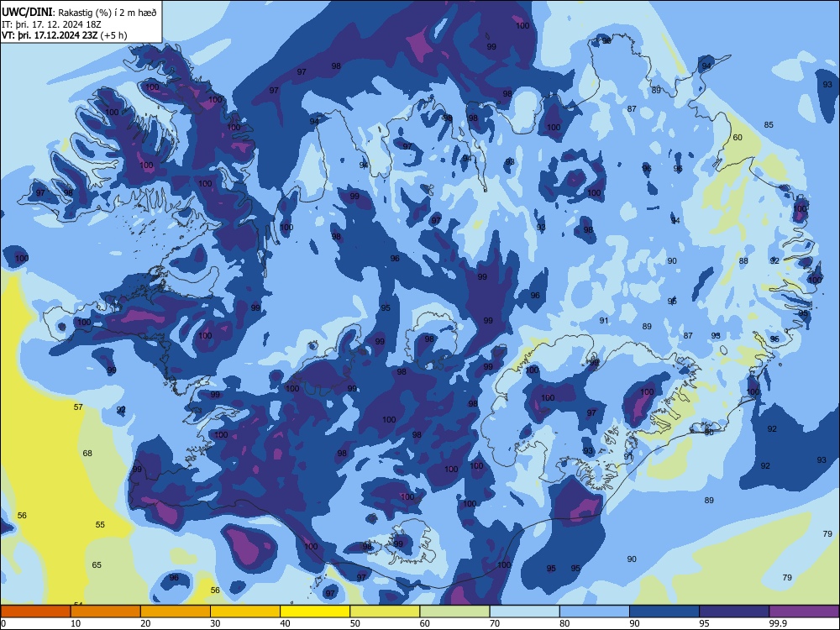Click the legend tick label '70'
Image resolution: width=840 pixels, height=630 pixels.
point(495,623)
